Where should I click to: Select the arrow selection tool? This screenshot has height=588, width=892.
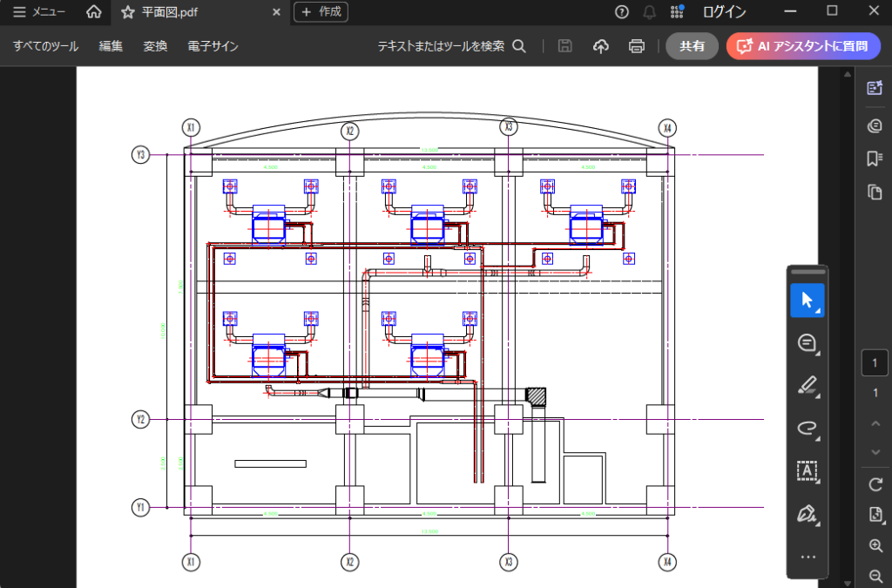[807, 301]
